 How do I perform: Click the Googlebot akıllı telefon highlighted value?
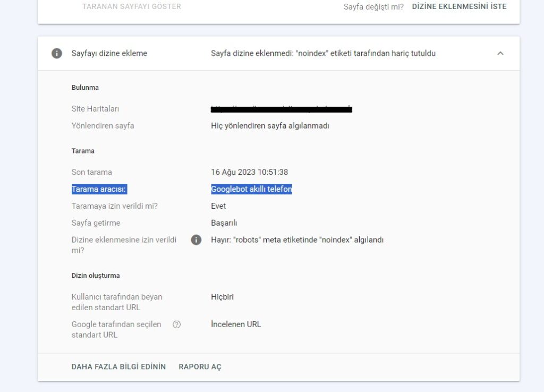click(x=251, y=189)
